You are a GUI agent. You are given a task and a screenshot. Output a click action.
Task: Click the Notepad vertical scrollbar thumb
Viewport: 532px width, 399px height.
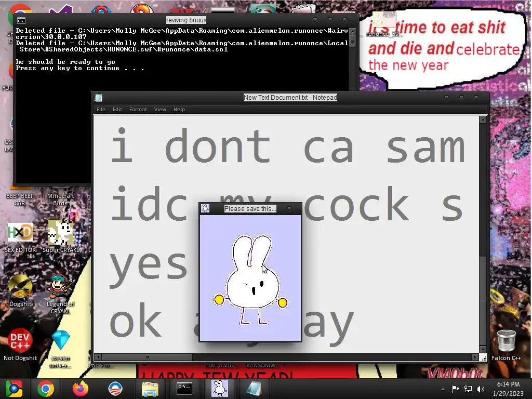[x=483, y=300]
